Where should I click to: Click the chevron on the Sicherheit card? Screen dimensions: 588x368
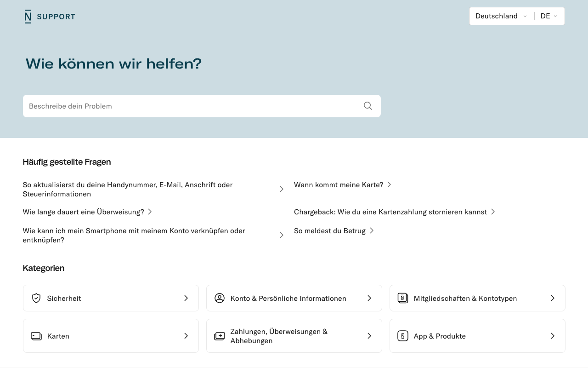tap(186, 298)
